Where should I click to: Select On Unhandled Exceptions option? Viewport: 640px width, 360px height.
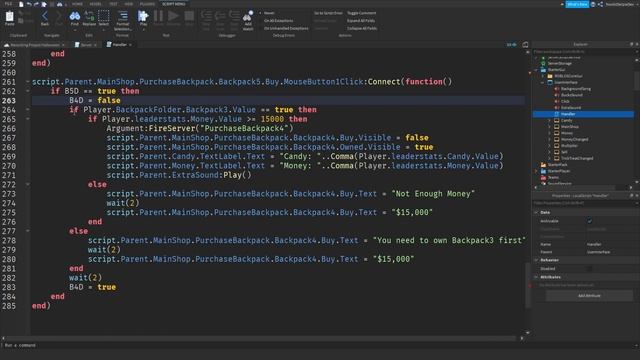pyautogui.click(x=286, y=28)
